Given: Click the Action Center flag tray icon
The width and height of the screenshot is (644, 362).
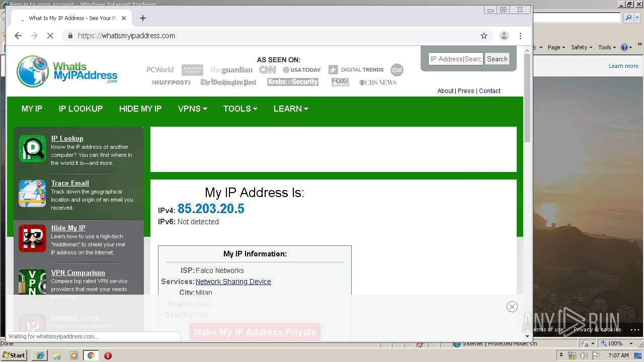Looking at the screenshot, I should [x=596, y=355].
